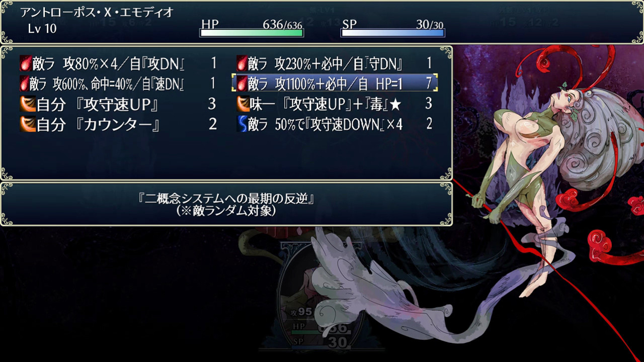Confirm highlighted 攻1100%+必中/自 HP=1 skill
The image size is (644, 362).
pyautogui.click(x=335, y=83)
